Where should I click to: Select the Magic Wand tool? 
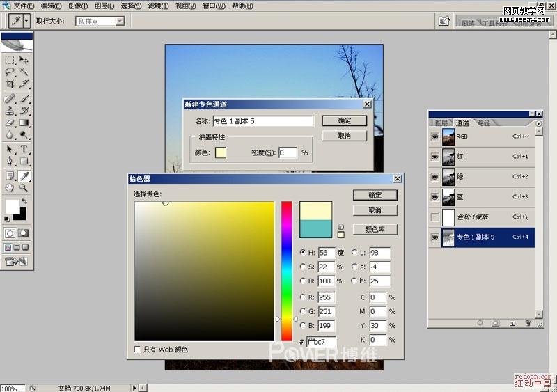(24, 72)
